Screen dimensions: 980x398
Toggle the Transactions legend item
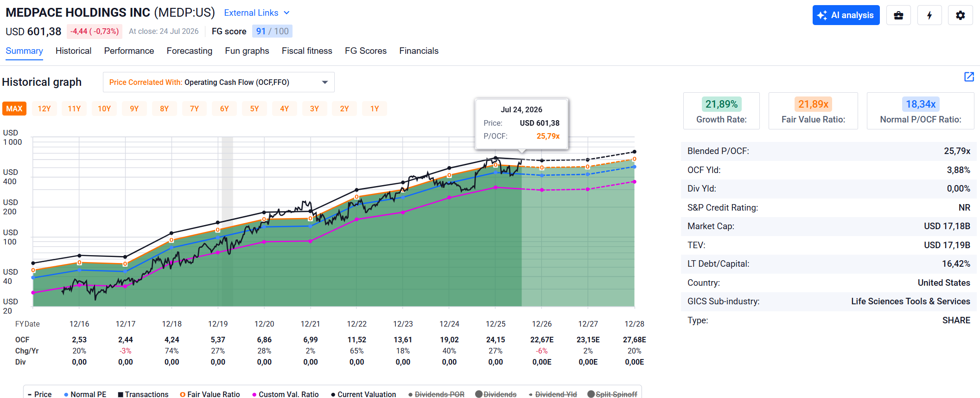click(143, 394)
